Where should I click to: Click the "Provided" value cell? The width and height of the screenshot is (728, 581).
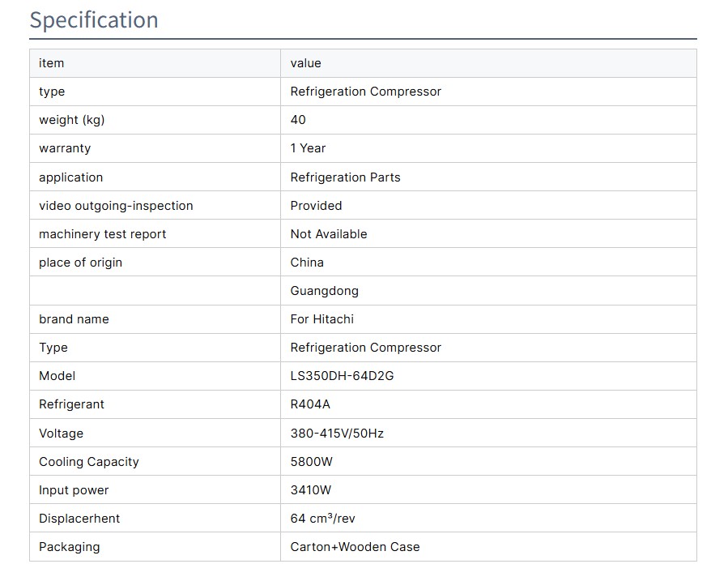click(316, 206)
